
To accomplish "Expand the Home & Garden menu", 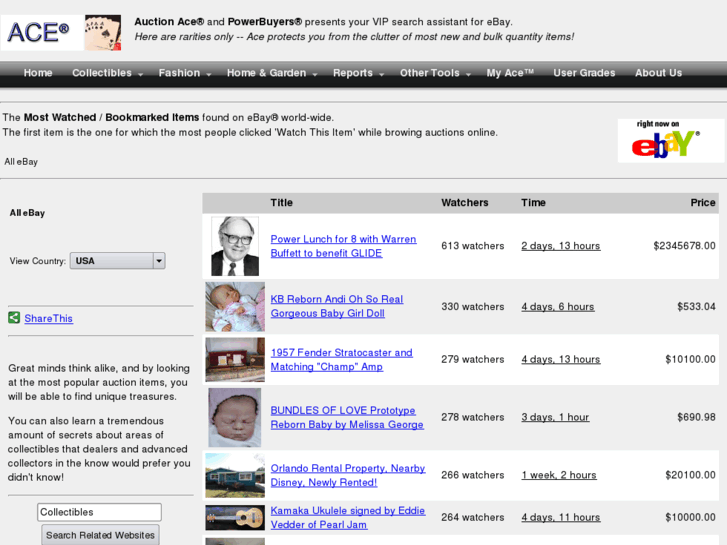I will click(272, 73).
